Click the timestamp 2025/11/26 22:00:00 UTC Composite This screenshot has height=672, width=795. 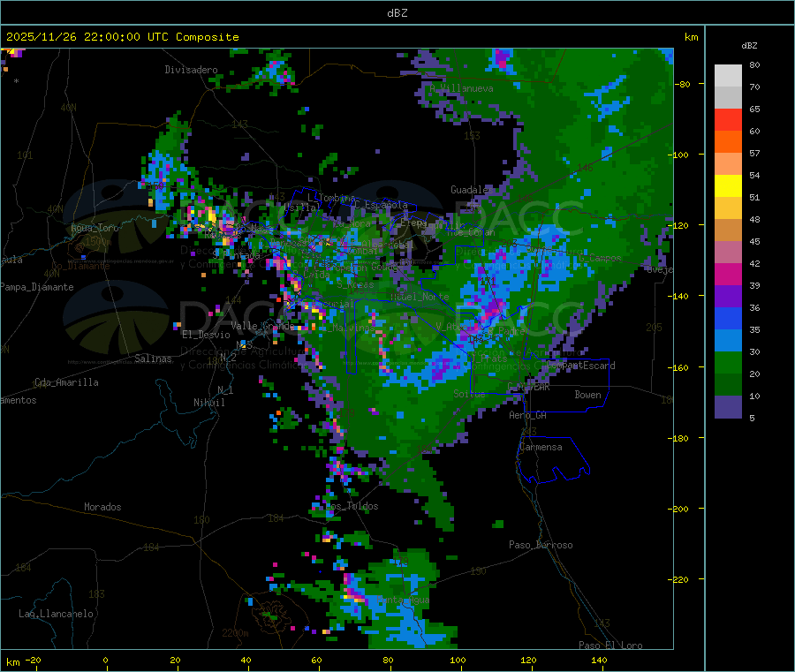pyautogui.click(x=122, y=37)
